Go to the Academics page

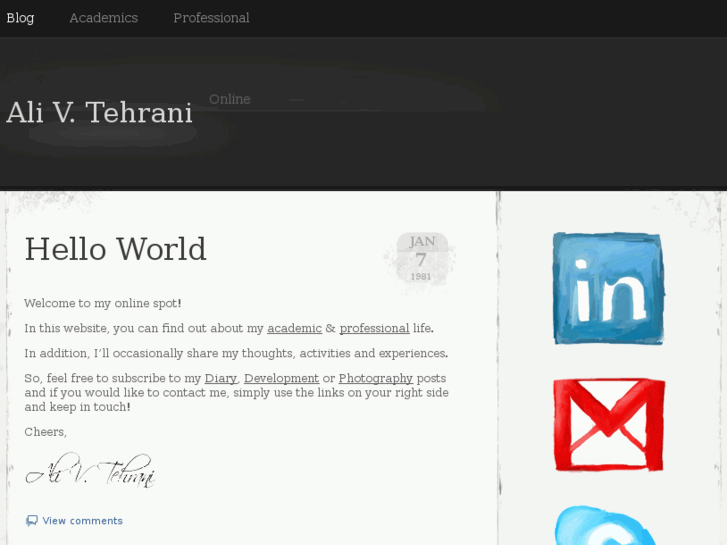click(103, 18)
